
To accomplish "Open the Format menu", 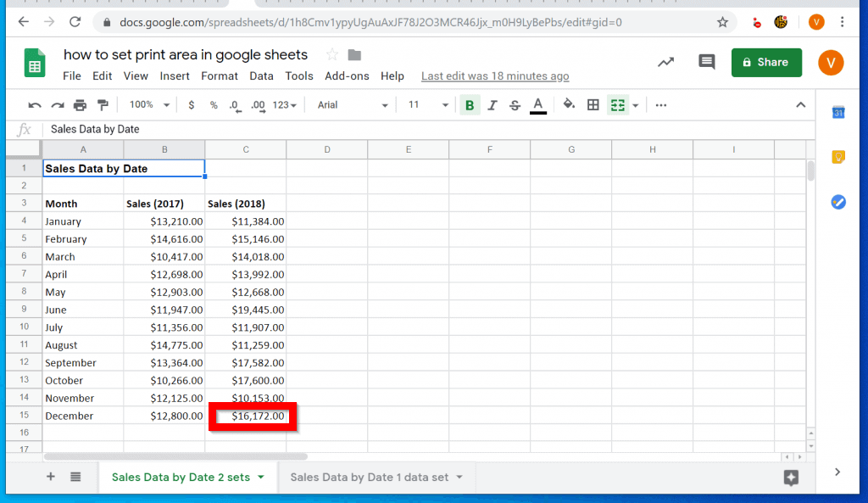I will [x=219, y=75].
